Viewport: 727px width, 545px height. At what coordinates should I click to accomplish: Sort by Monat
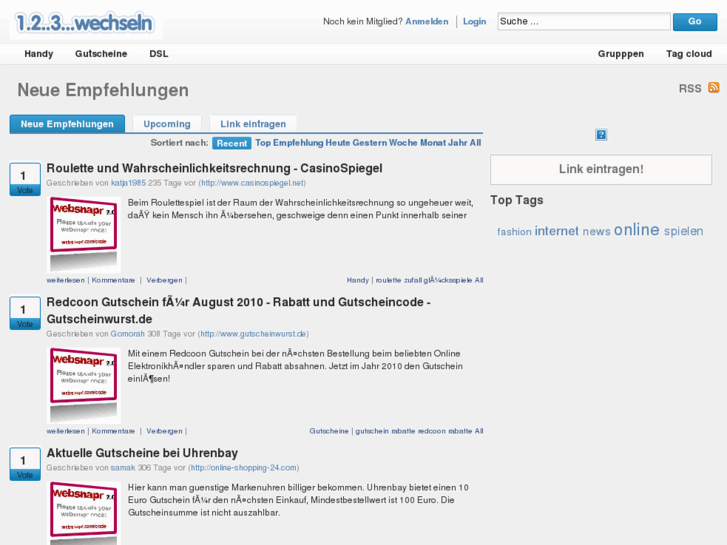[433, 143]
